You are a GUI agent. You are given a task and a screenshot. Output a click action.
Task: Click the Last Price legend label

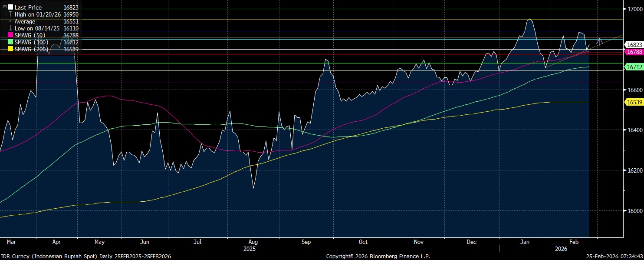tap(28, 7)
